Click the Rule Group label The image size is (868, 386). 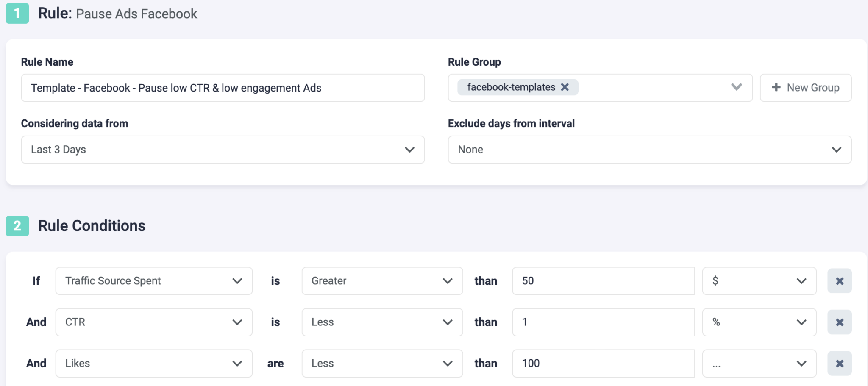coord(474,62)
